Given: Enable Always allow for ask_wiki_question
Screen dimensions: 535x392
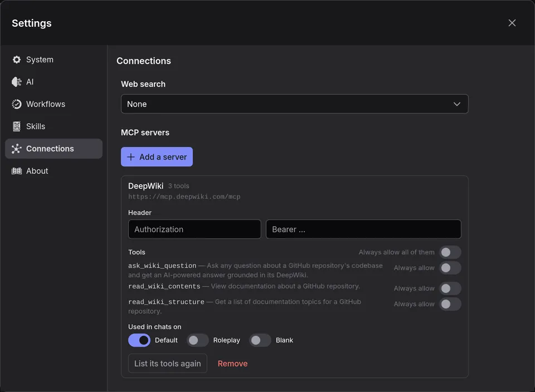Looking at the screenshot, I should coord(450,268).
